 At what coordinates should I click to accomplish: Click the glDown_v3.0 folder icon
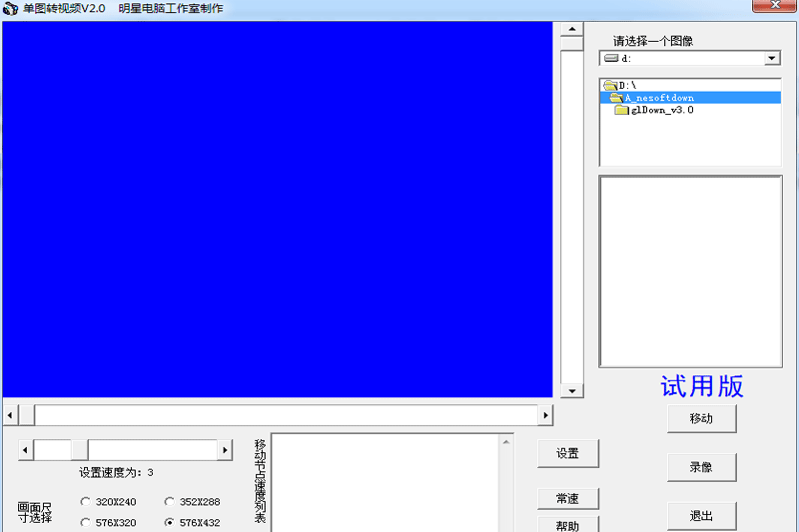(621, 110)
